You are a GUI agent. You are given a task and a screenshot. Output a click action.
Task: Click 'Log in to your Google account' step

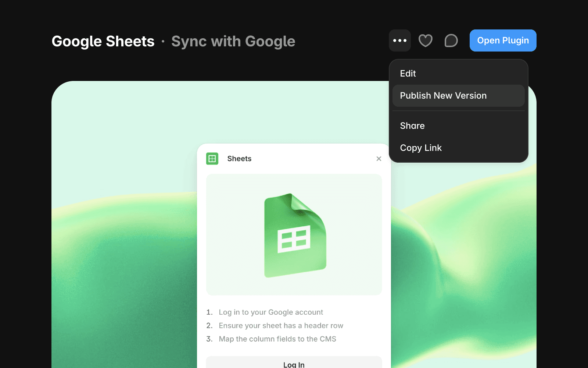[x=271, y=312]
